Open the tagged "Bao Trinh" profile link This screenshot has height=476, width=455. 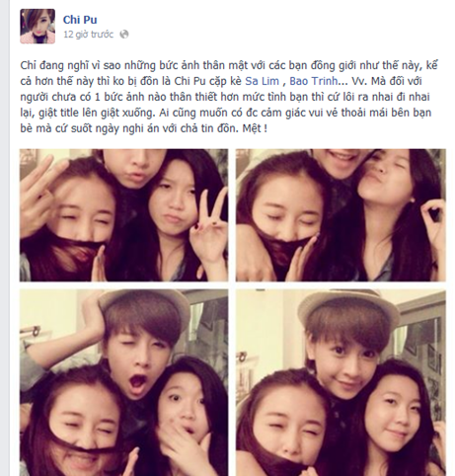(x=314, y=81)
